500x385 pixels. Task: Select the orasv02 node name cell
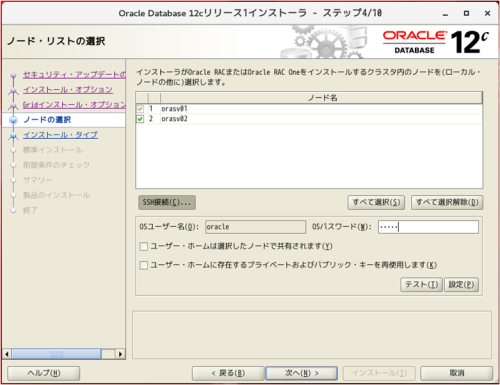(321, 119)
